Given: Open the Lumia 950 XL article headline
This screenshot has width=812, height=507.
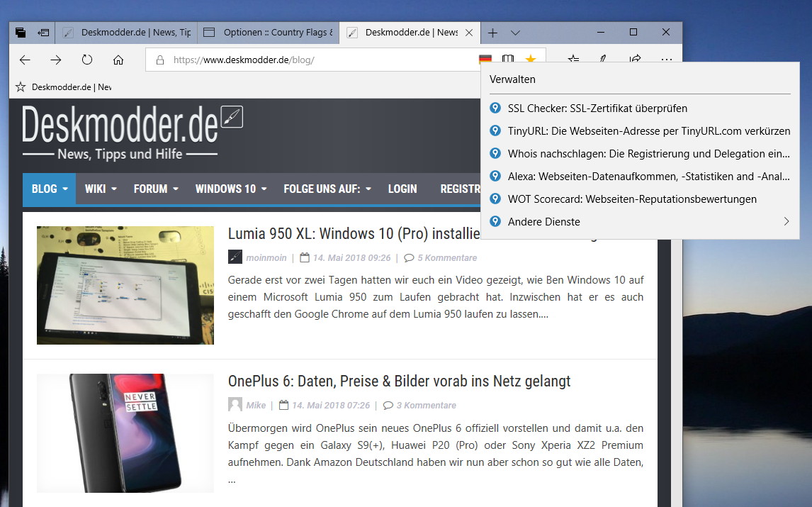Looking at the screenshot, I should (354, 234).
